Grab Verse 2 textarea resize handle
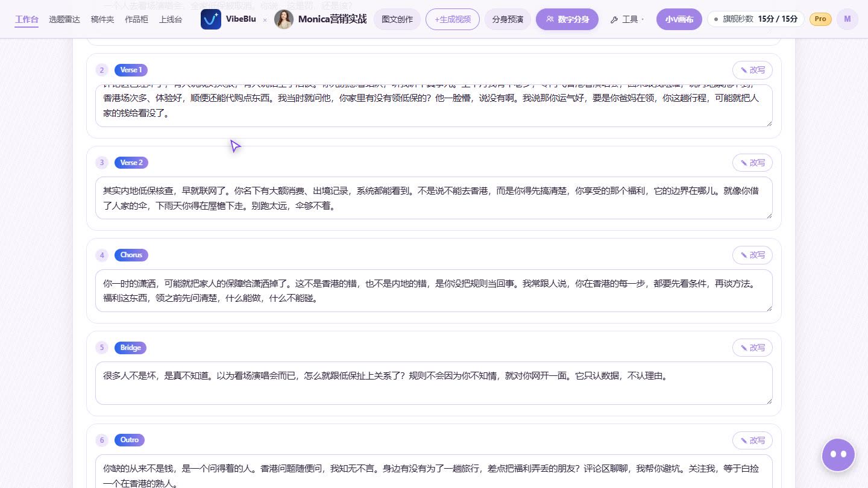The width and height of the screenshot is (868, 488). [769, 215]
